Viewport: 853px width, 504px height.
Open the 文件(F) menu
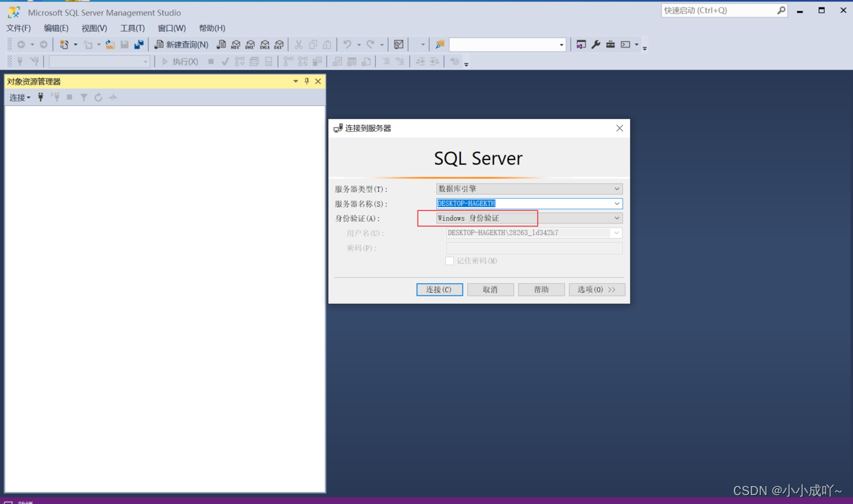tap(19, 28)
